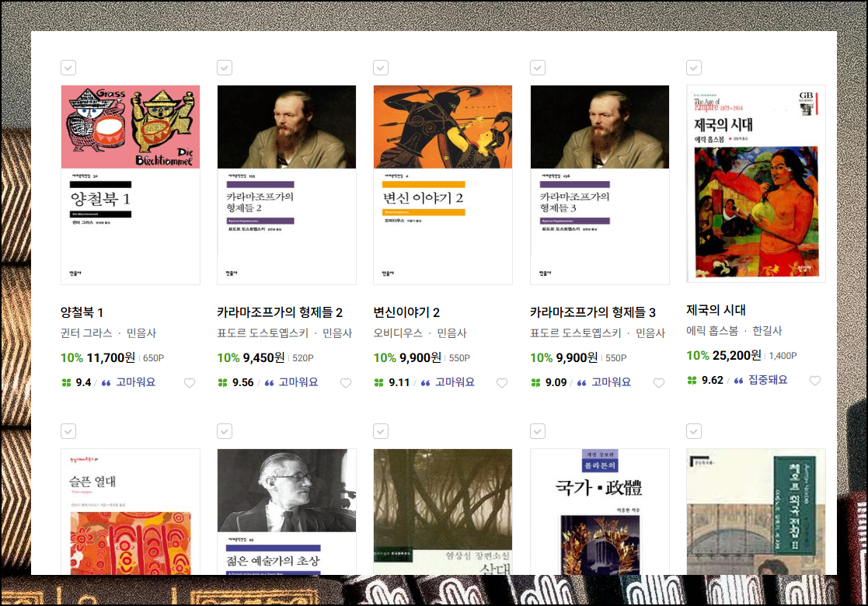Click quote icon beside 집중돼요
This screenshot has height=606, width=868.
(738, 381)
